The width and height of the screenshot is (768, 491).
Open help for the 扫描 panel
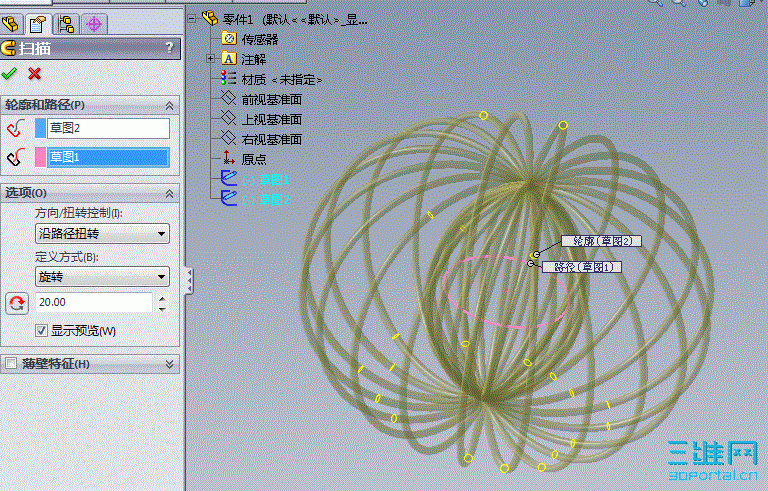point(169,48)
